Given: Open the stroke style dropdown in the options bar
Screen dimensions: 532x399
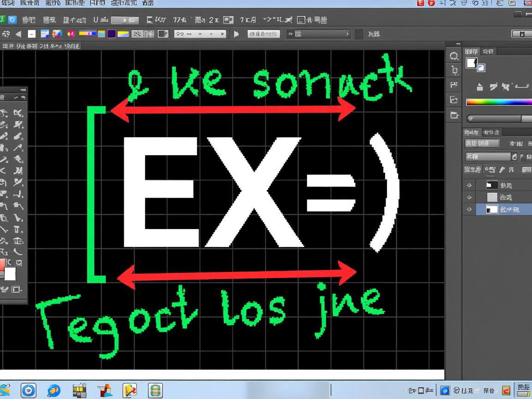Looking at the screenshot, I should pyautogui.click(x=199, y=34).
